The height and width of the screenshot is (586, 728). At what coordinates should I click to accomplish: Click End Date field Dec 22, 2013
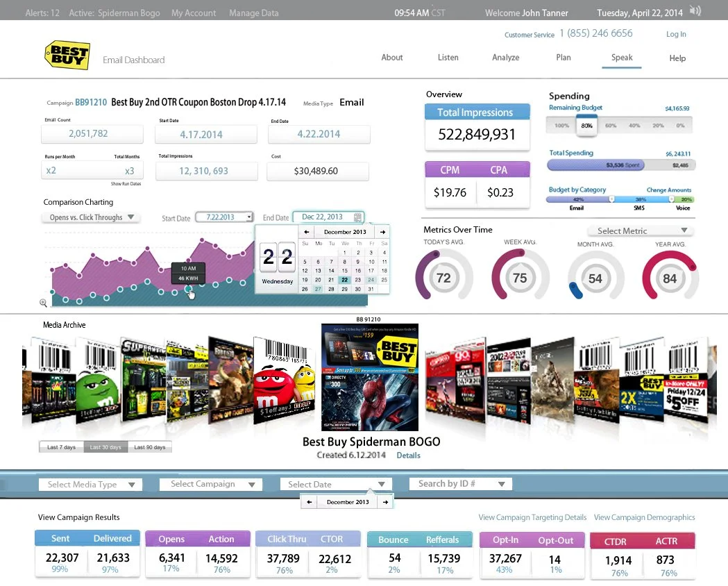[328, 217]
